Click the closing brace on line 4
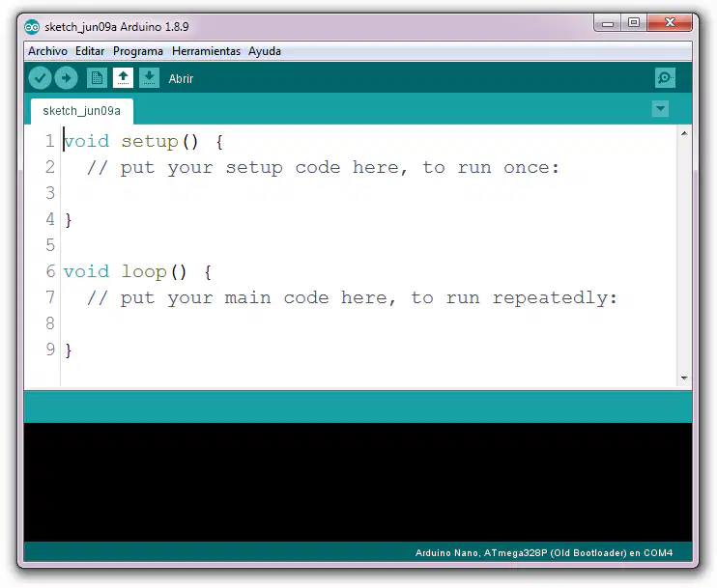This screenshot has height=588, width=717. tap(69, 220)
